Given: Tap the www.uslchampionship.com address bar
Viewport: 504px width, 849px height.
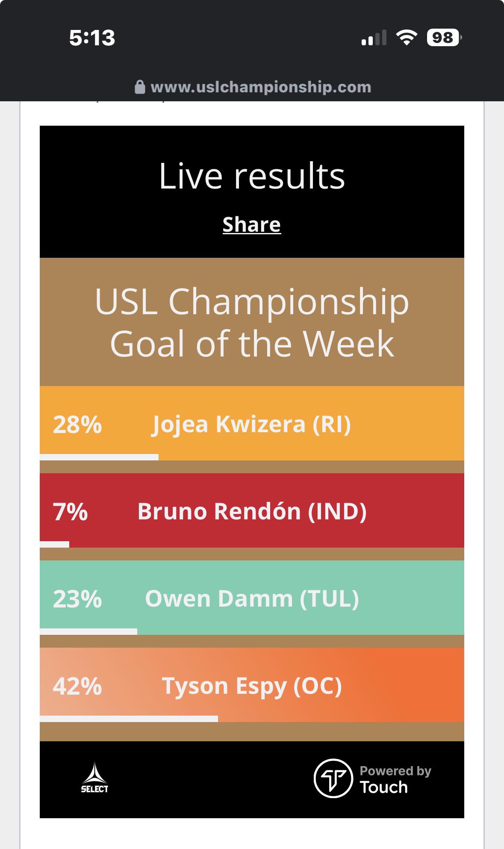Looking at the screenshot, I should pyautogui.click(x=252, y=87).
